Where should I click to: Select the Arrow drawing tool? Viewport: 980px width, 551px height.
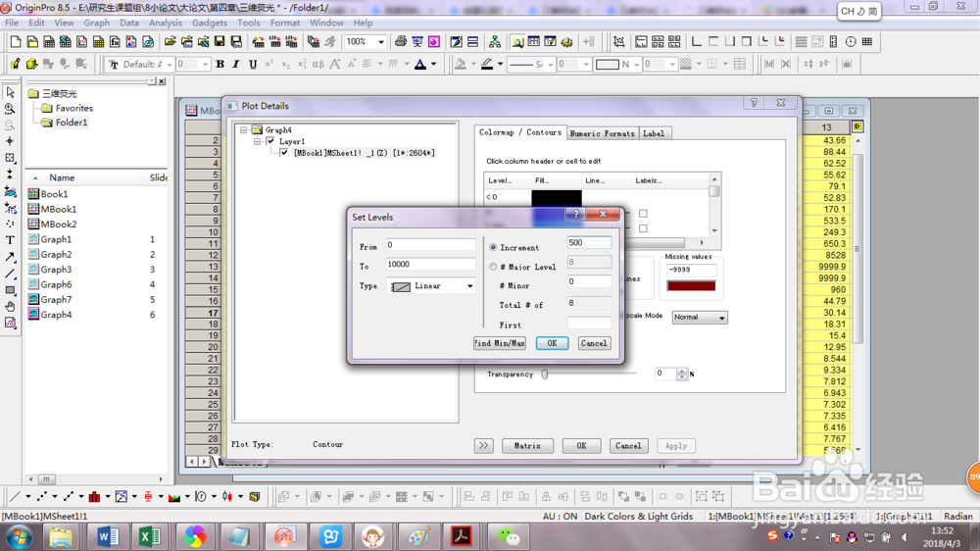point(10,257)
